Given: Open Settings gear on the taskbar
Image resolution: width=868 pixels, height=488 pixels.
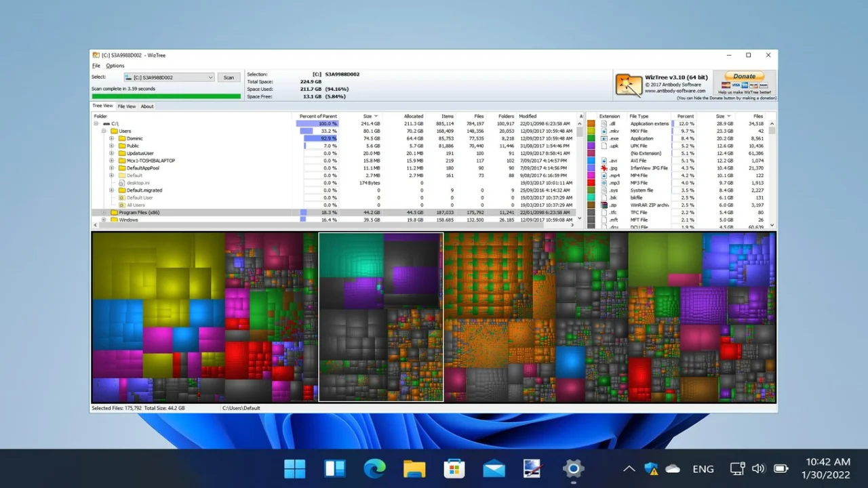Looking at the screenshot, I should tap(574, 468).
